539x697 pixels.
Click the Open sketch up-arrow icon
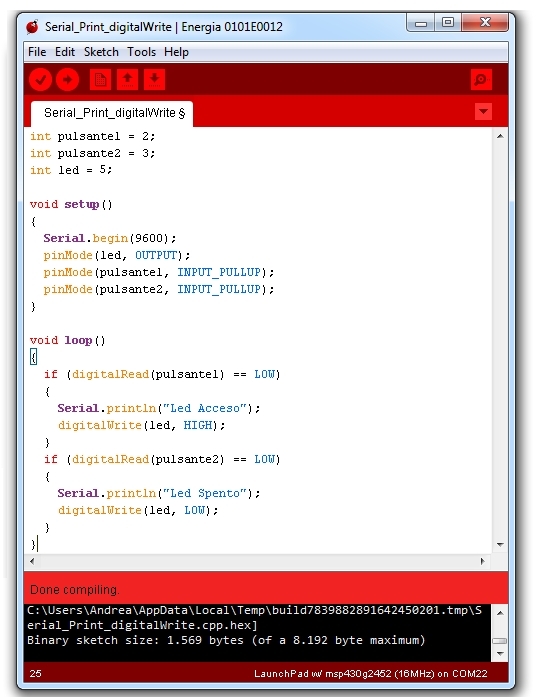(x=127, y=80)
